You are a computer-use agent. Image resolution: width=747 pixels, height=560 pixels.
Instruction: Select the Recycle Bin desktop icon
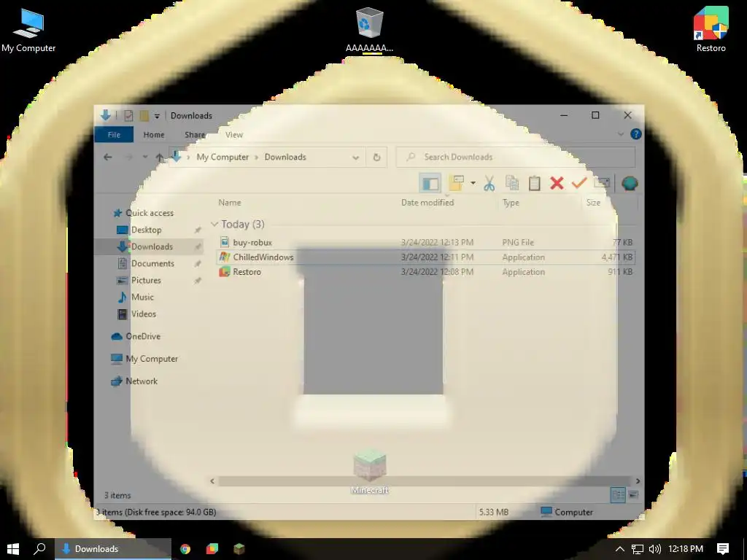(x=369, y=29)
